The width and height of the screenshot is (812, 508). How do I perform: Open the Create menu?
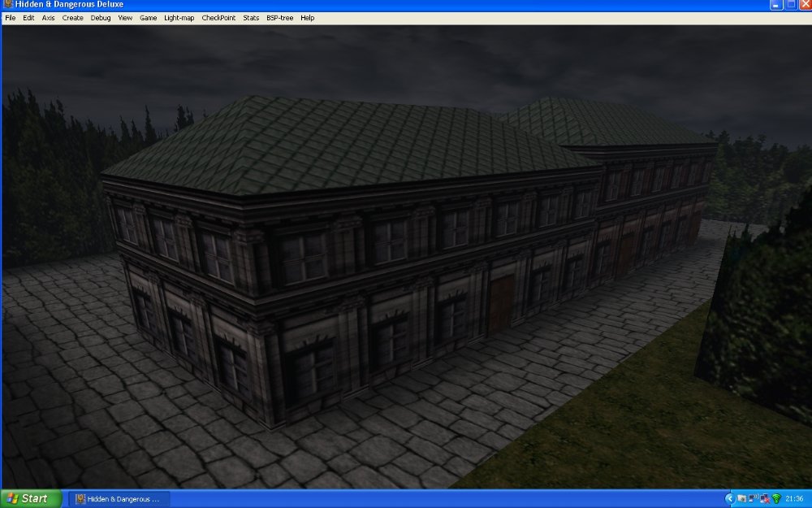pyautogui.click(x=72, y=18)
